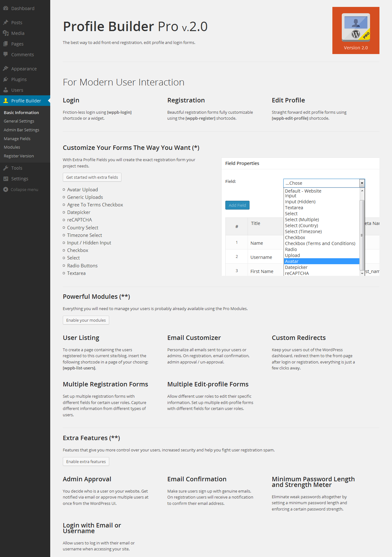Navigate to the Pages menu
Viewport: 392px width, 557px height.
pyautogui.click(x=25, y=44)
